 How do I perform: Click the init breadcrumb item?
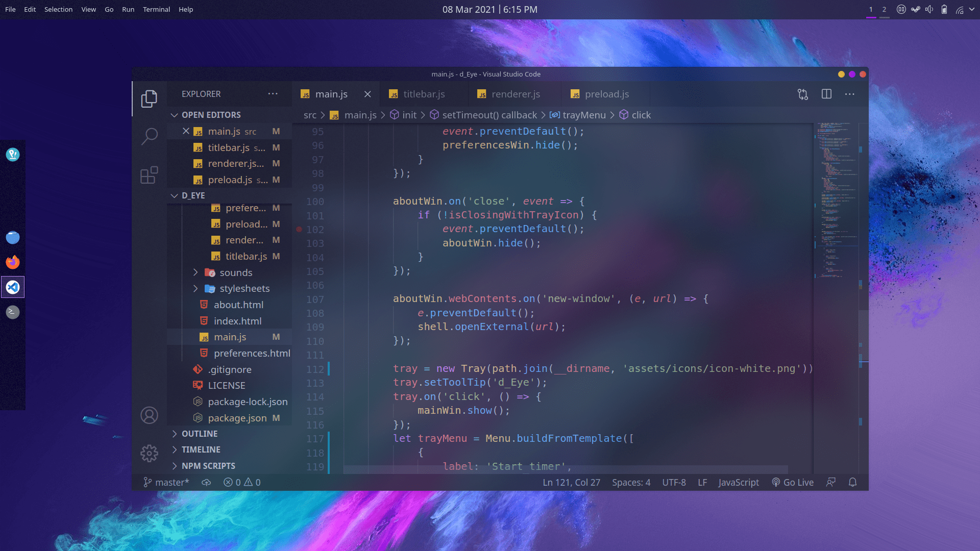click(x=403, y=115)
